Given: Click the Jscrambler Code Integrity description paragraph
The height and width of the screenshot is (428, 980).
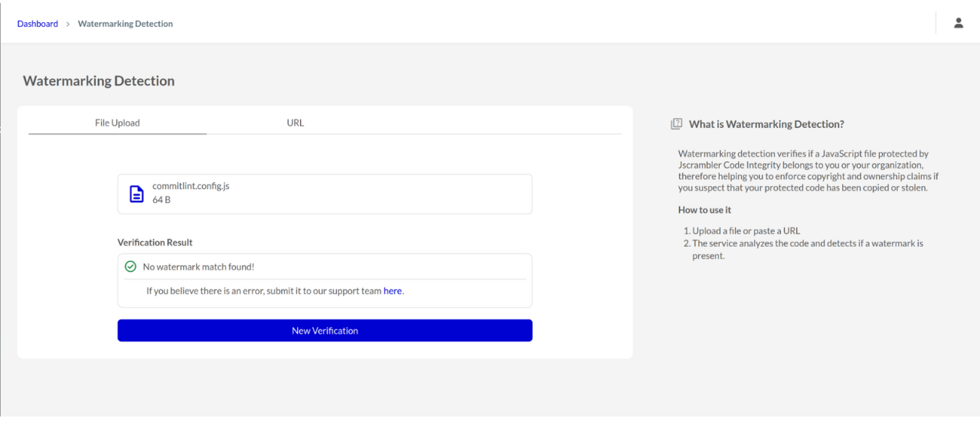Looking at the screenshot, I should click(808, 171).
